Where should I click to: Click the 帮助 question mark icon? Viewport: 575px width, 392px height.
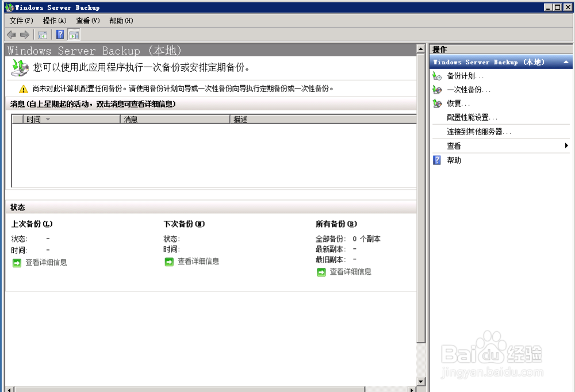(x=437, y=160)
